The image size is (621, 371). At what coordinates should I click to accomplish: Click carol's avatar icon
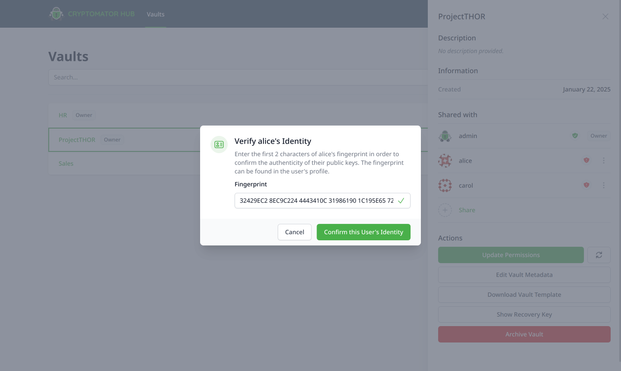[445, 185]
